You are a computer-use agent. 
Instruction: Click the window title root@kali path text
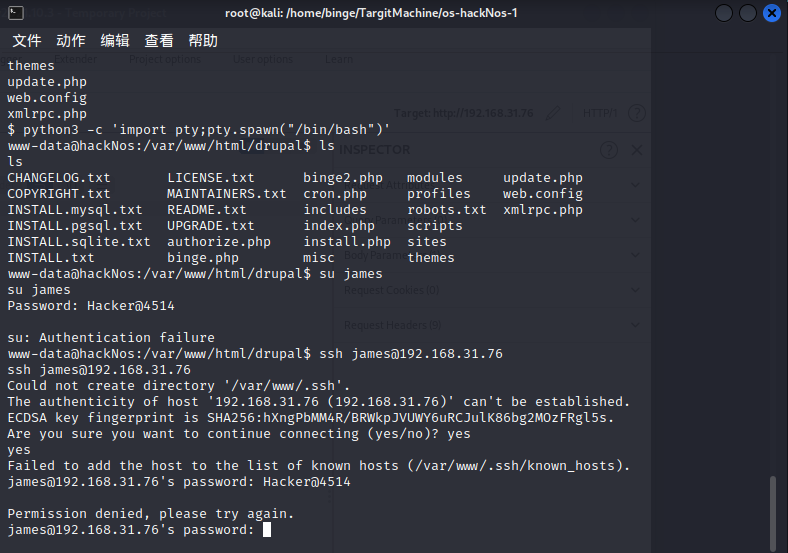tap(371, 13)
